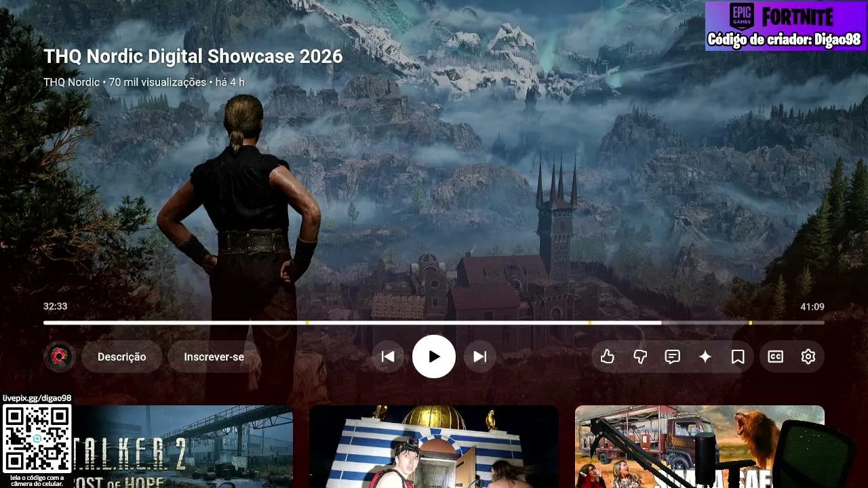Screen dimensions: 868x488
Task: Click the total duration 41:09
Action: [812, 306]
